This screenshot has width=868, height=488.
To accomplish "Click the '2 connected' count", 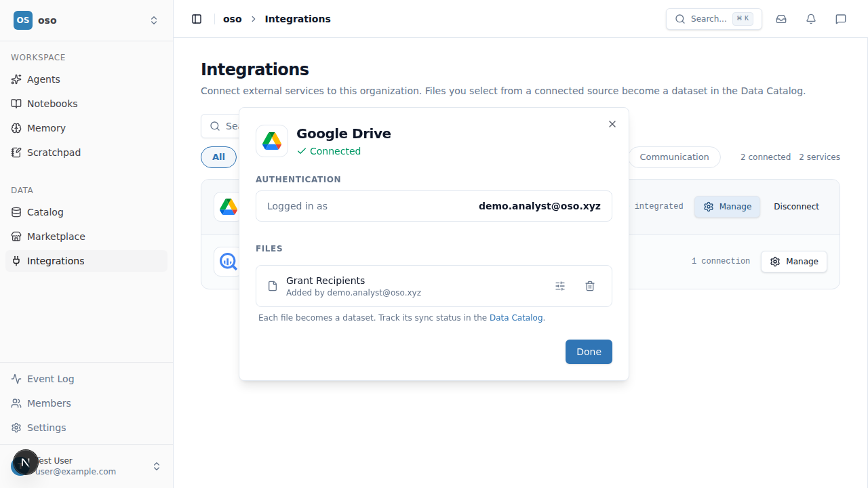I will 766,157.
